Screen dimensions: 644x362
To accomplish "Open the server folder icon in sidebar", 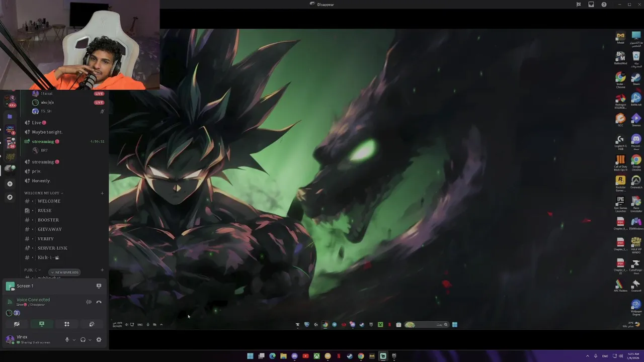I will (10, 116).
